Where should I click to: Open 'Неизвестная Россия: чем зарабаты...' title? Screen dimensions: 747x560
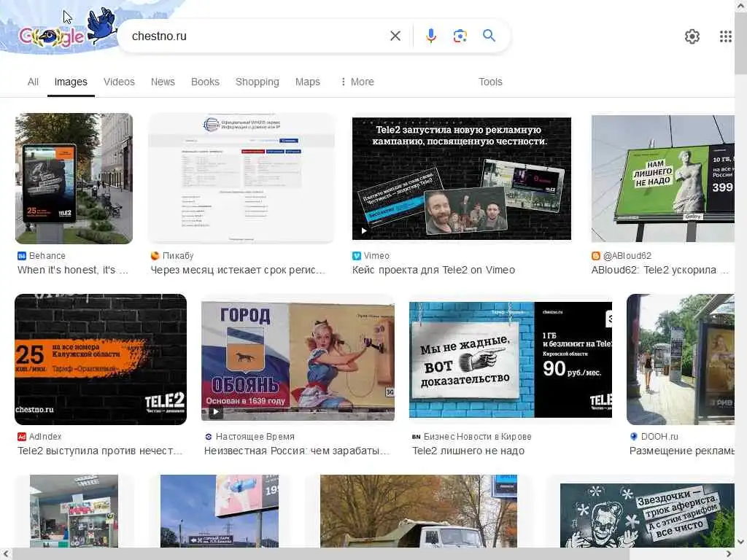pyautogui.click(x=297, y=451)
